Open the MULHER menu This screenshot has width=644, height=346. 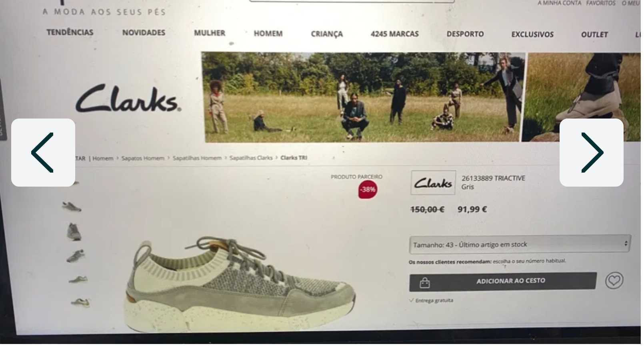point(210,33)
